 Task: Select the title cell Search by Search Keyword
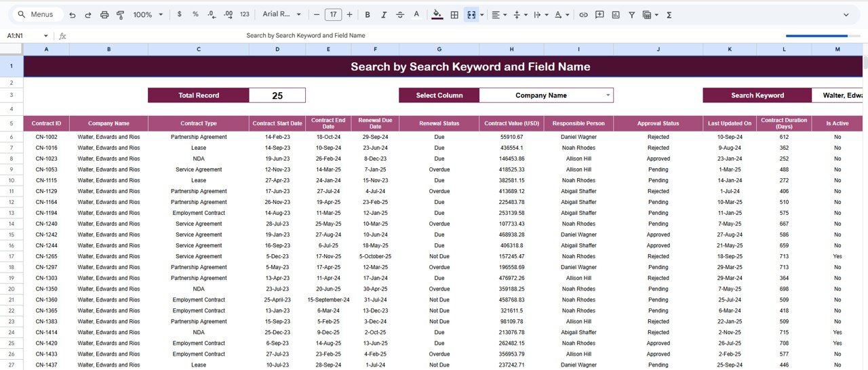click(x=443, y=66)
